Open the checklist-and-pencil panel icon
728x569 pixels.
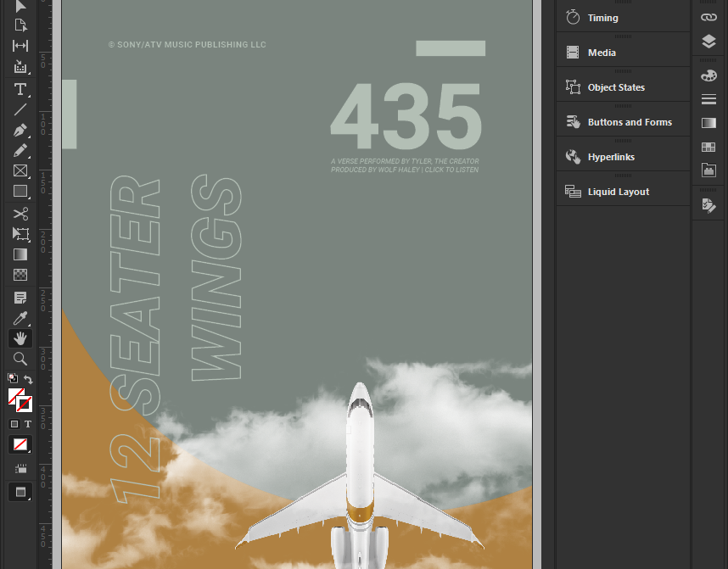(708, 205)
